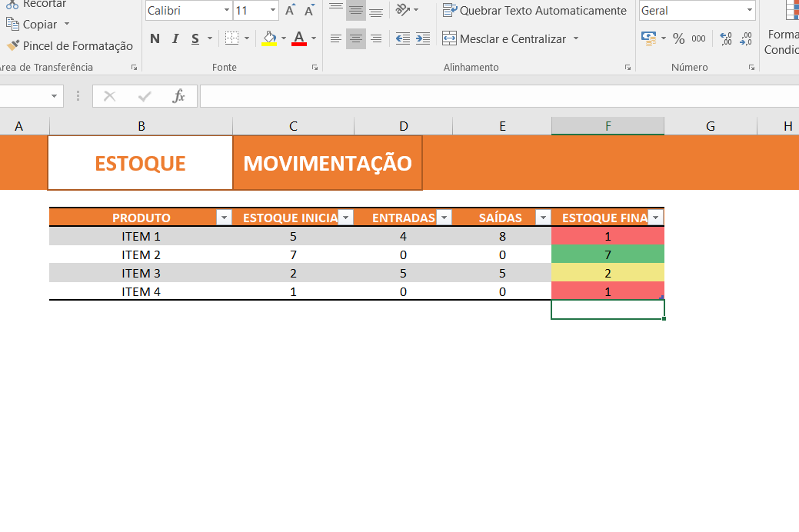Switch to the ESTOQUE tab
Image resolution: width=799 pixels, height=532 pixels.
[x=140, y=163]
